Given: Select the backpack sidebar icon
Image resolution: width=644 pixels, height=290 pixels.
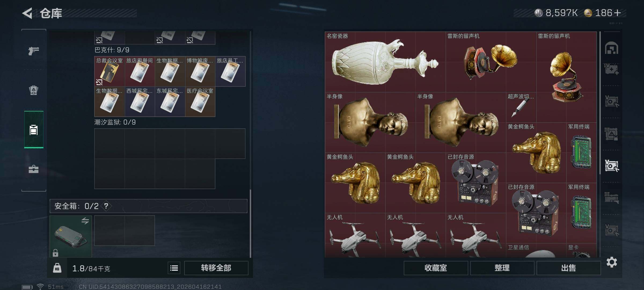Looking at the screenshot, I should (34, 90).
